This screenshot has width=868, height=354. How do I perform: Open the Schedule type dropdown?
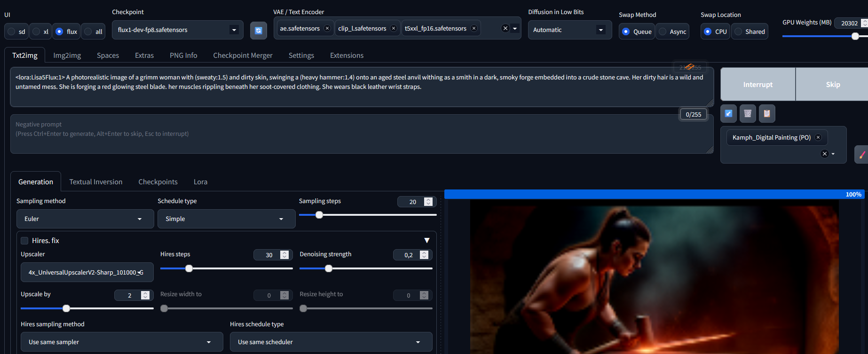click(x=227, y=219)
